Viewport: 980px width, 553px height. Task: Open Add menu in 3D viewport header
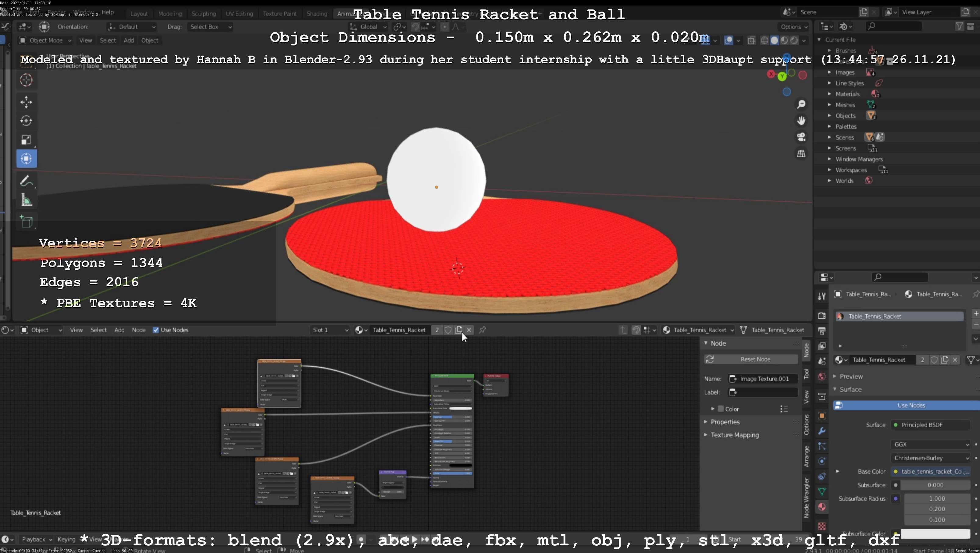point(129,40)
